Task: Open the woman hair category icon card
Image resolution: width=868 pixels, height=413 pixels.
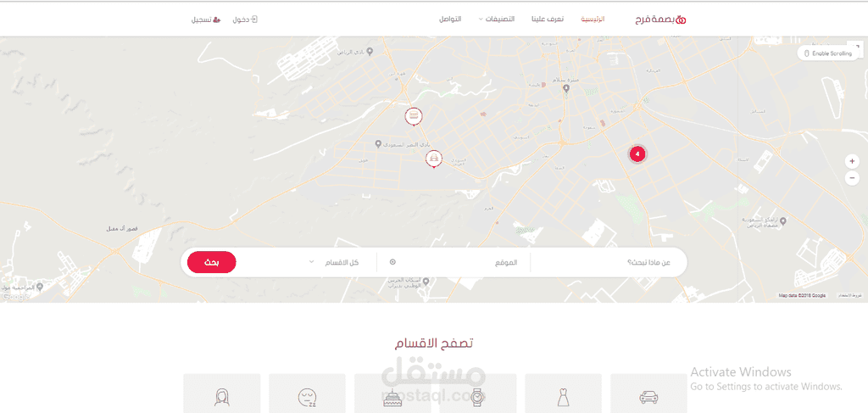Action: 221,393
